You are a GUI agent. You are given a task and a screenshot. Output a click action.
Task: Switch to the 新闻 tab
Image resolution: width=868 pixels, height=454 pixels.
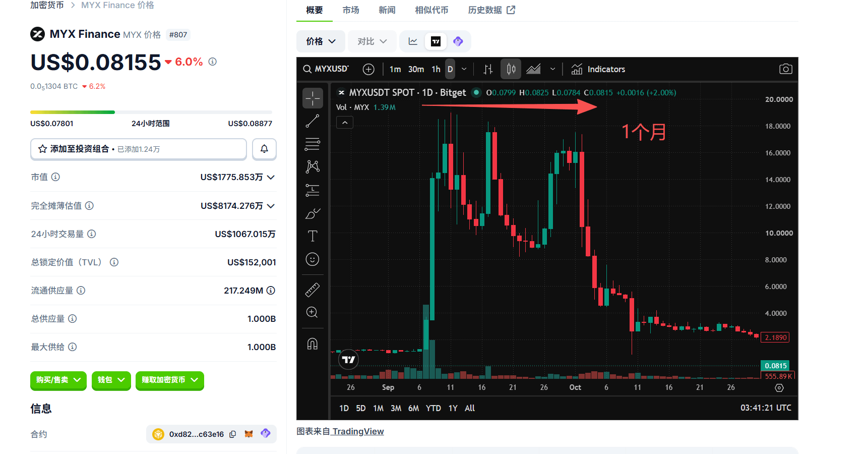point(387,10)
